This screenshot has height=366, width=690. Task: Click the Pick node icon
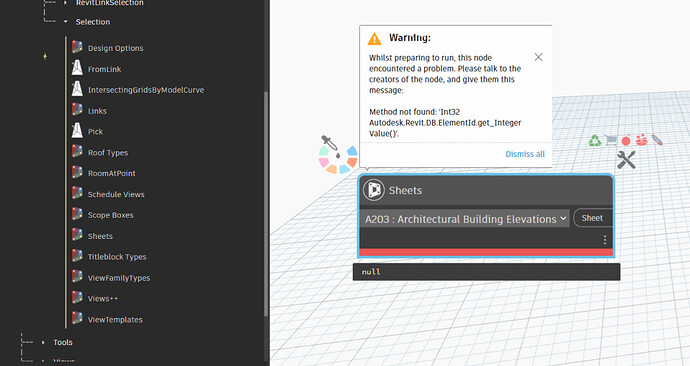pos(77,131)
